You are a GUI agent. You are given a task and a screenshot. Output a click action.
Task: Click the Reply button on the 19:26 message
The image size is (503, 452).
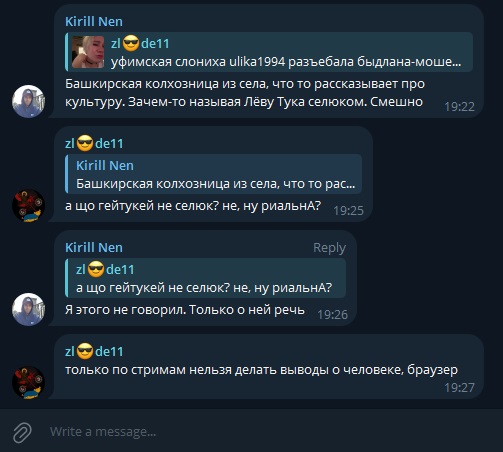coord(329,248)
